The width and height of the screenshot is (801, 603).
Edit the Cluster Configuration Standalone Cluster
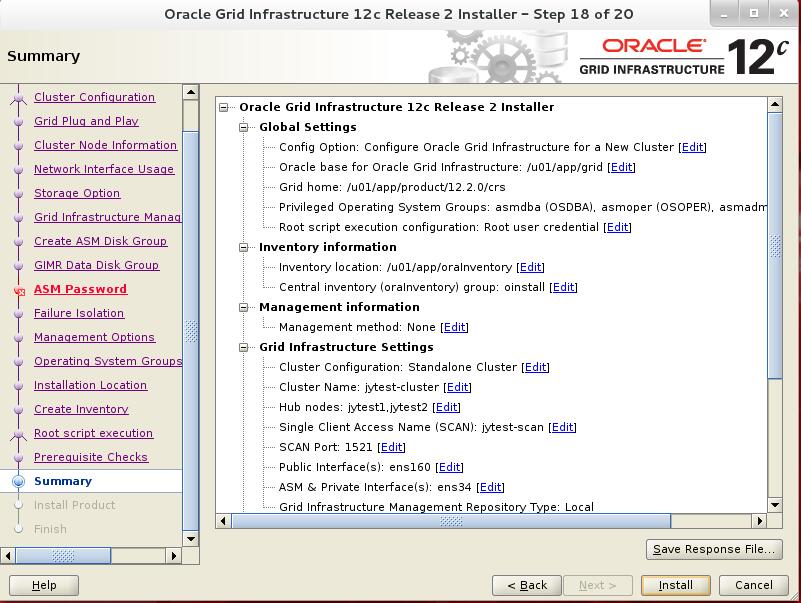[535, 367]
